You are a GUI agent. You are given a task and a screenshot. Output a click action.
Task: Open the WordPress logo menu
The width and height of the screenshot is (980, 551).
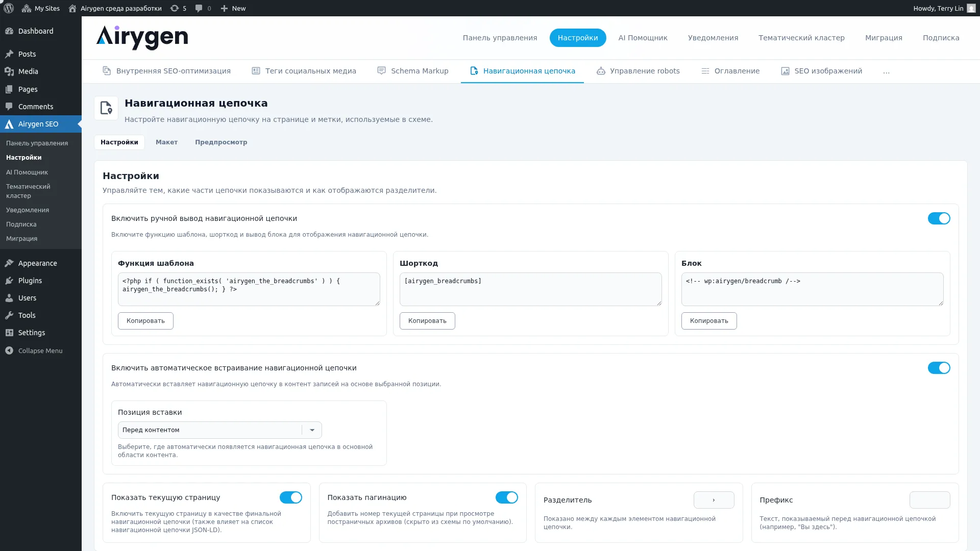pyautogui.click(x=9, y=8)
